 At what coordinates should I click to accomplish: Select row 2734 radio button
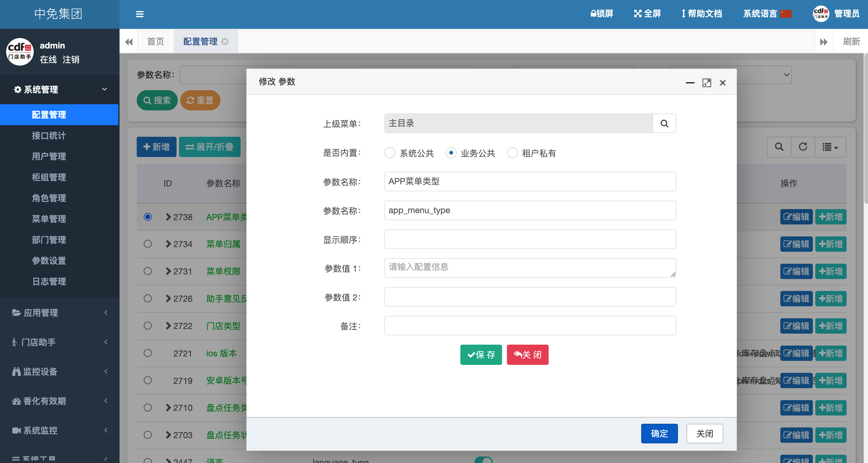click(148, 244)
